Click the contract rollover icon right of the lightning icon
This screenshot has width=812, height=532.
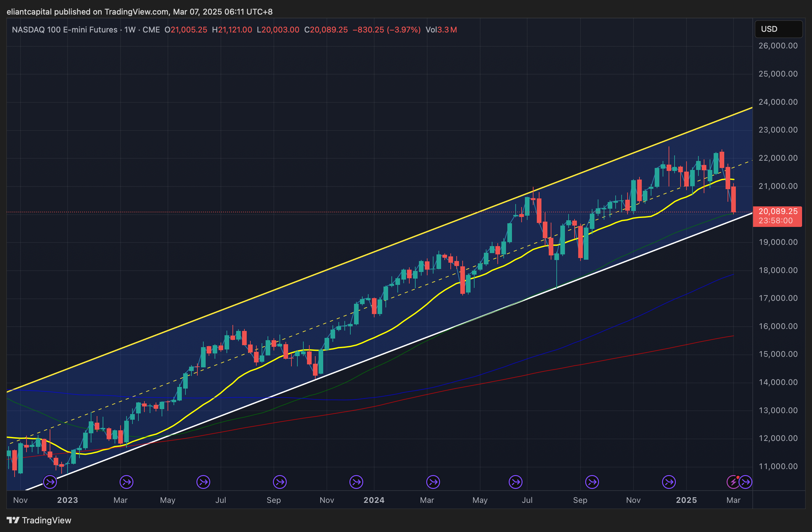(745, 482)
